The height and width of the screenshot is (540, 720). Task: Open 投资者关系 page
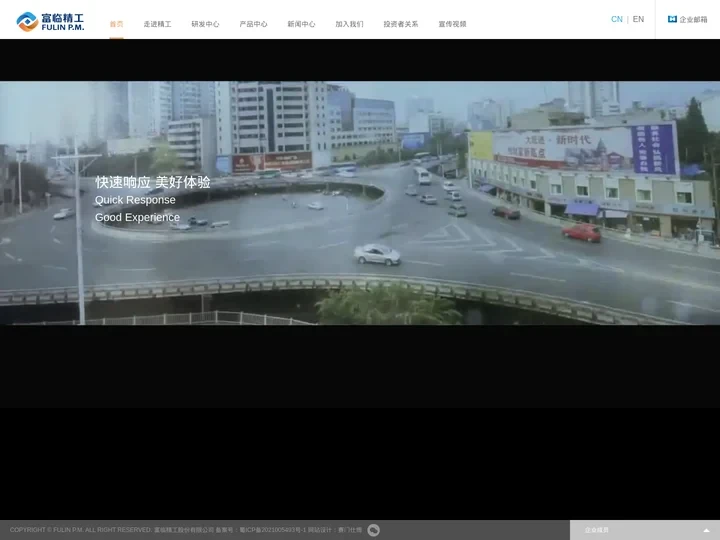click(400, 24)
